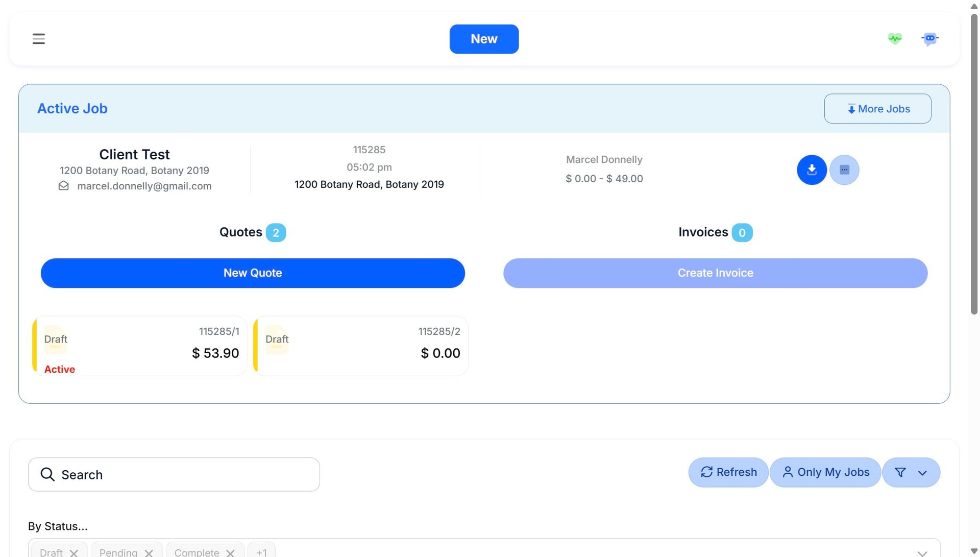
Task: Open draft quote 115285/1
Action: [139, 346]
